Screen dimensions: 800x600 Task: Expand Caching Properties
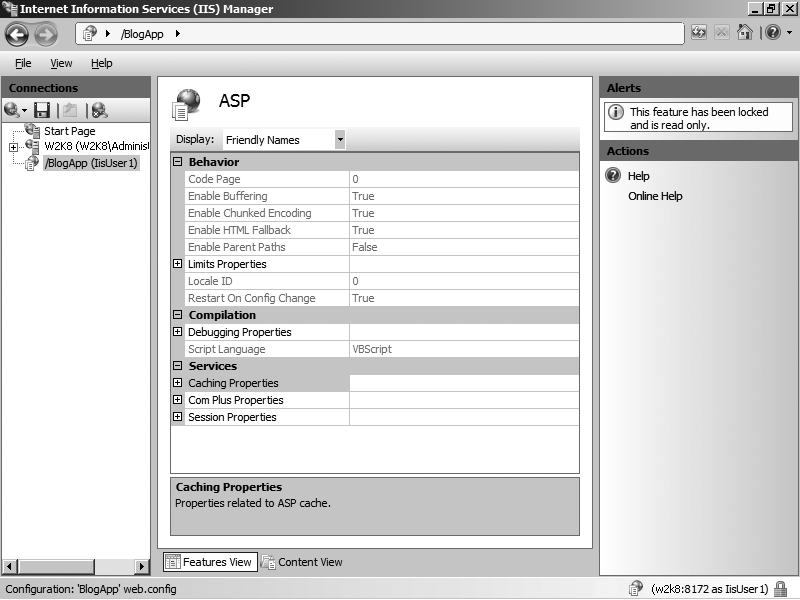(178, 383)
